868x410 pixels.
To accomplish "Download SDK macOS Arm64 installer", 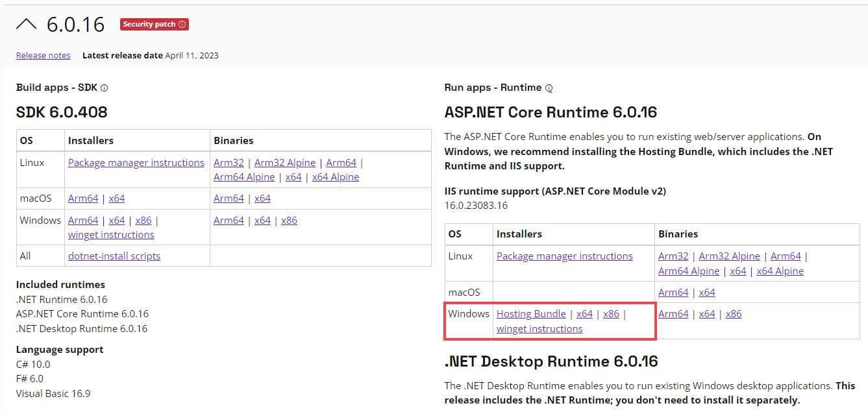I will (x=83, y=199).
